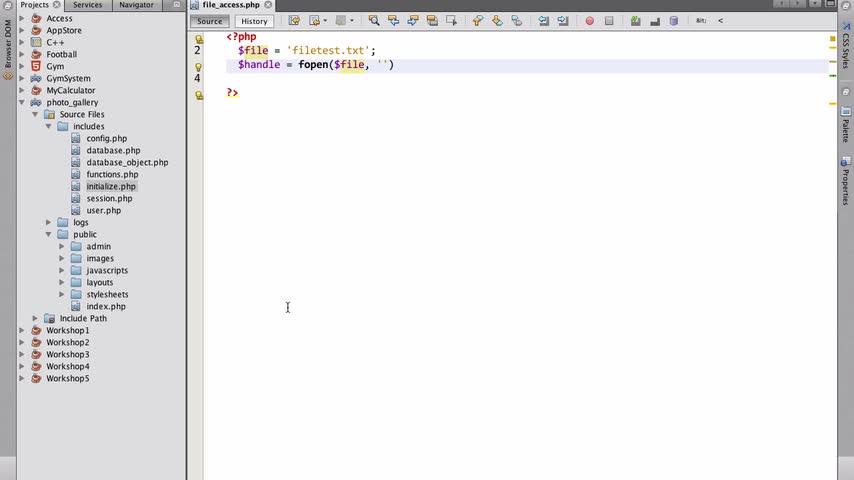Select database_object.php file

127,162
